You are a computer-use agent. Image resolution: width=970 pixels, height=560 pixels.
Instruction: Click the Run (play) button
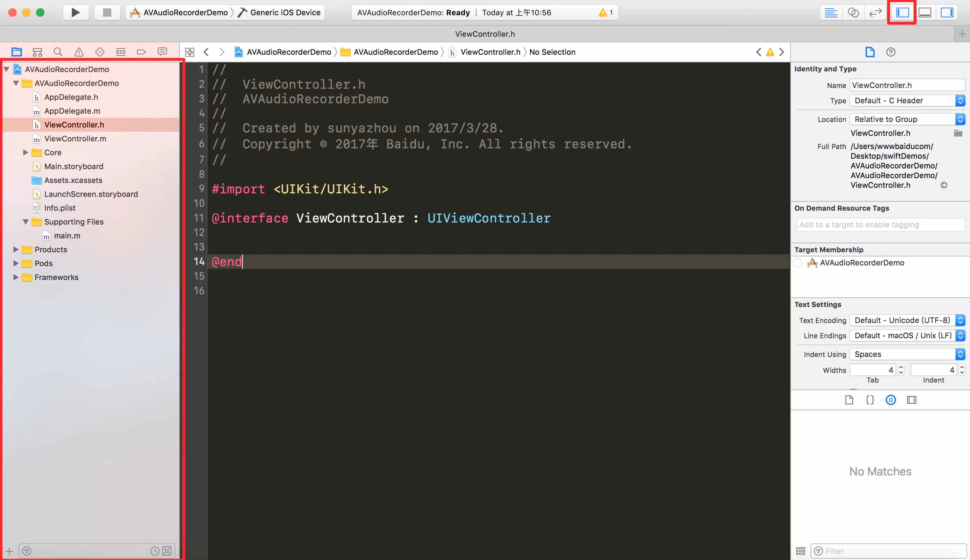pos(75,12)
